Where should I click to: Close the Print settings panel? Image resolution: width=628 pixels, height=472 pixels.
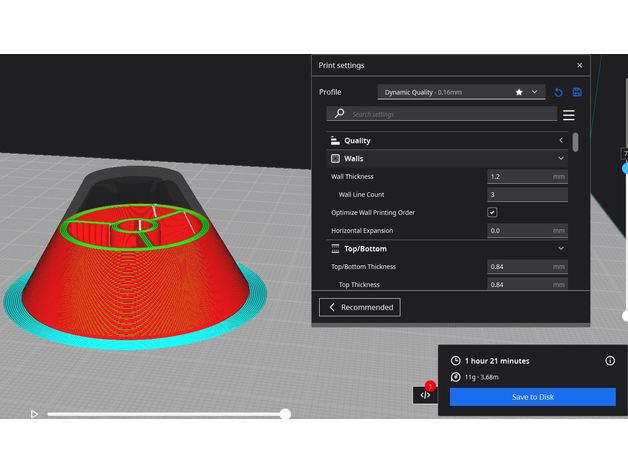(579, 65)
